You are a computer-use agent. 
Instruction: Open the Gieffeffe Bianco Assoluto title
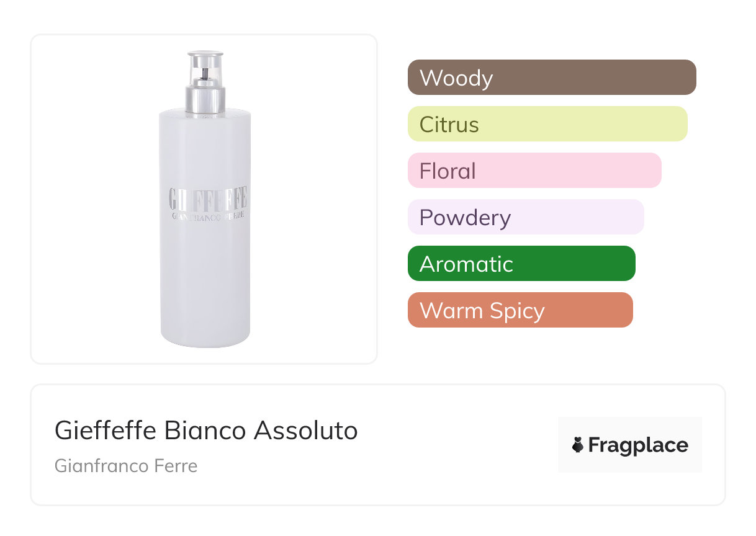point(206,431)
